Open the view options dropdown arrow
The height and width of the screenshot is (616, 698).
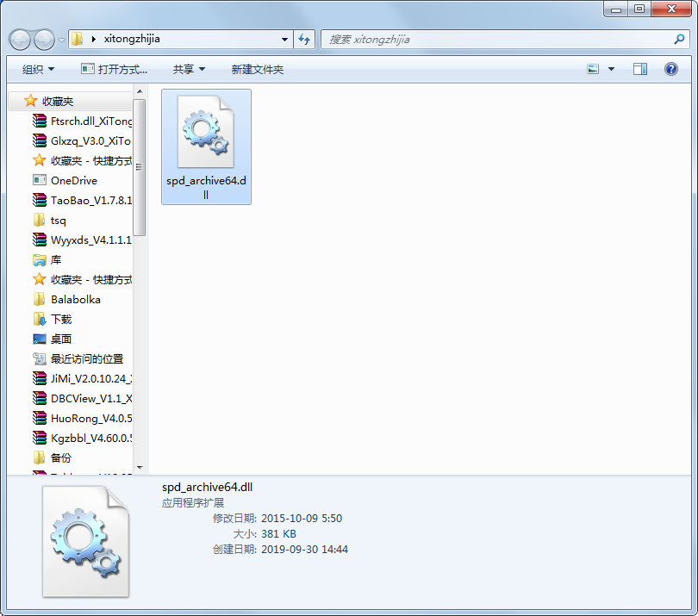612,69
